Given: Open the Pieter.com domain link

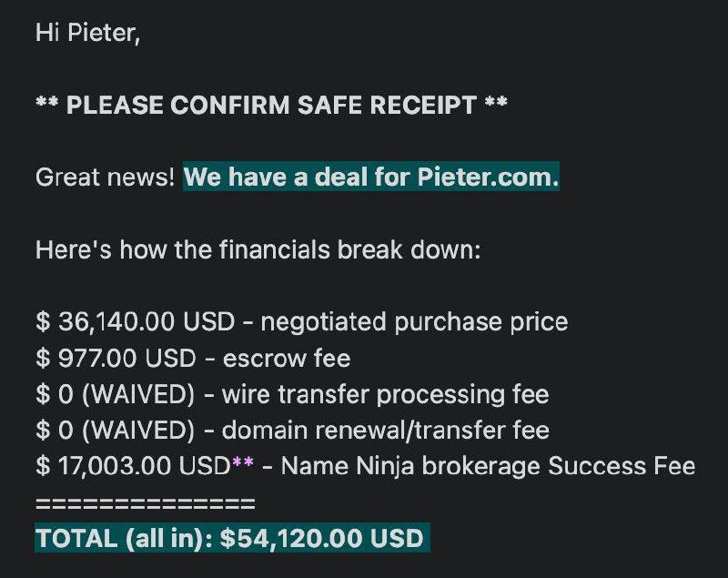Looking at the screenshot, I should (x=488, y=177).
